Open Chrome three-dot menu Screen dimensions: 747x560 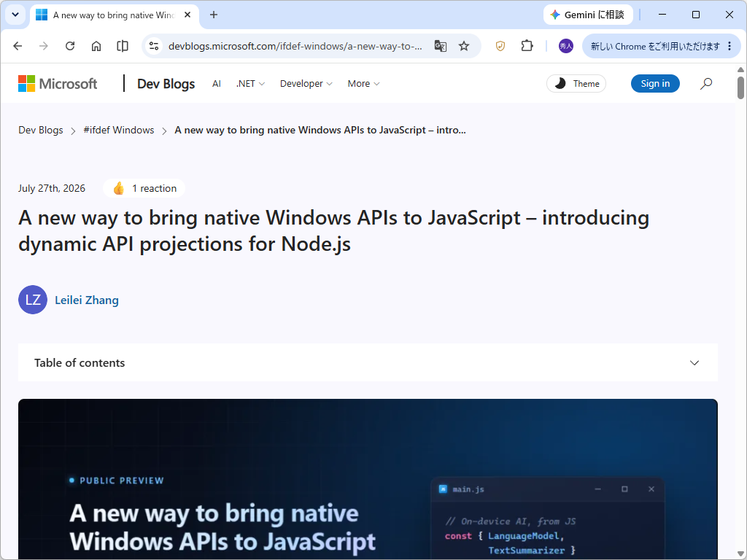click(x=729, y=46)
